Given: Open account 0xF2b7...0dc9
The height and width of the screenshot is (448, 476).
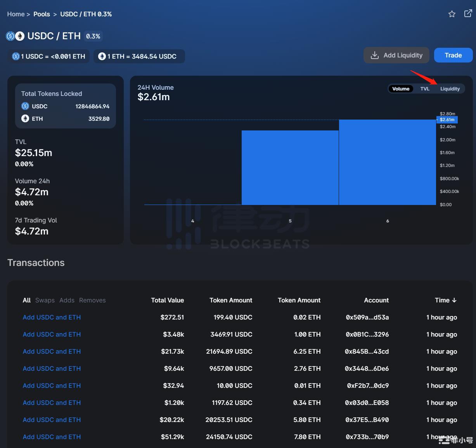Looking at the screenshot, I should 368,385.
